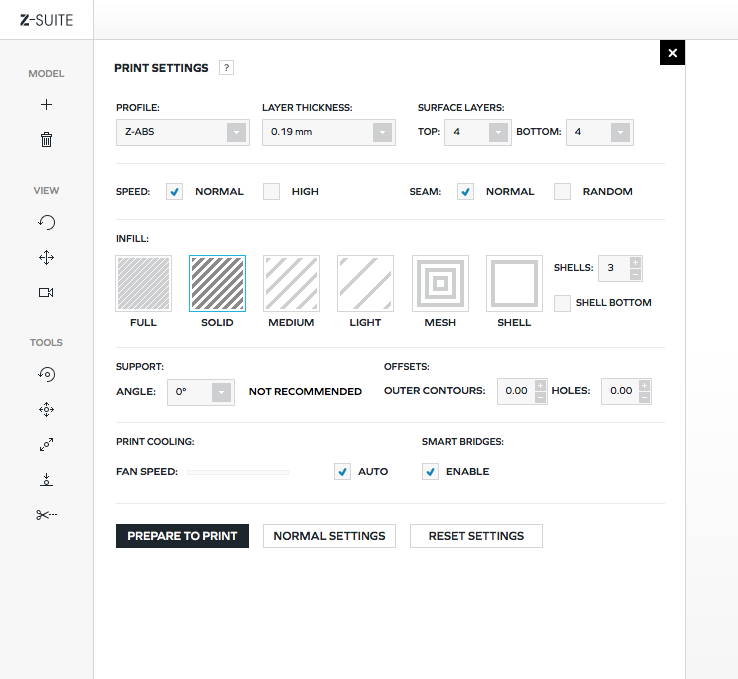Screen dimensions: 738x679
Task: Choose the Mesh infill pattern
Action: coord(440,283)
